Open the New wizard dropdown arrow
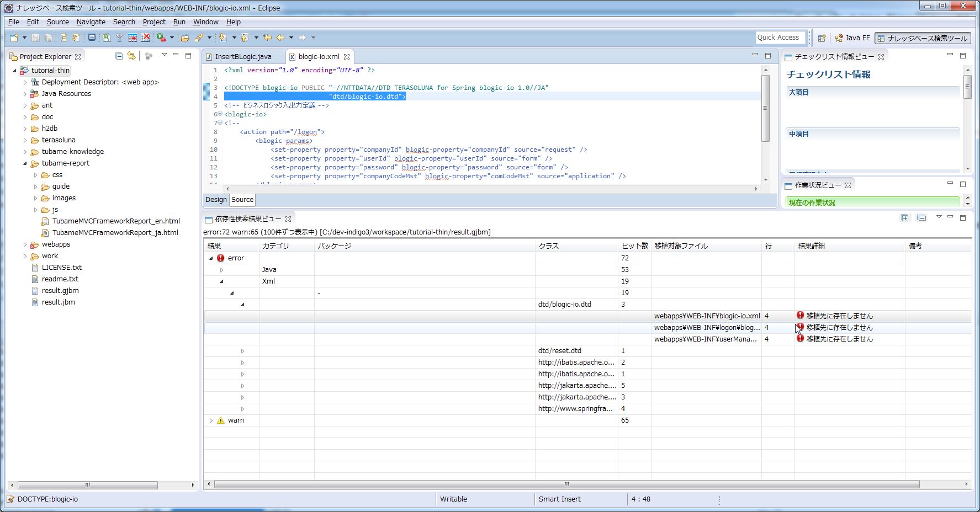Viewport: 980px width, 512px height. pyautogui.click(x=24, y=38)
